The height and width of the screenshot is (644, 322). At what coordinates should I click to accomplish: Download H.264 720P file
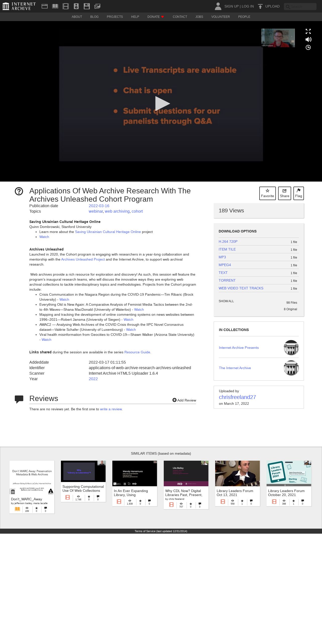click(x=228, y=241)
